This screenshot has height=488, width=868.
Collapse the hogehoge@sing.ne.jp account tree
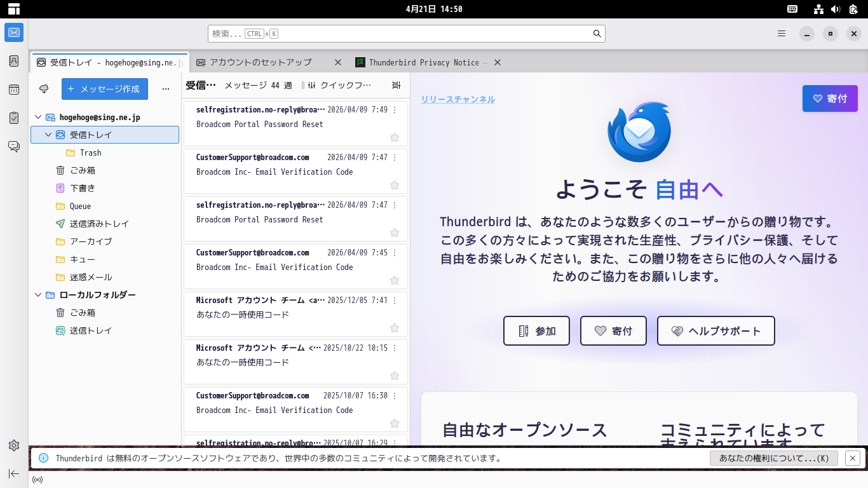coord(38,117)
